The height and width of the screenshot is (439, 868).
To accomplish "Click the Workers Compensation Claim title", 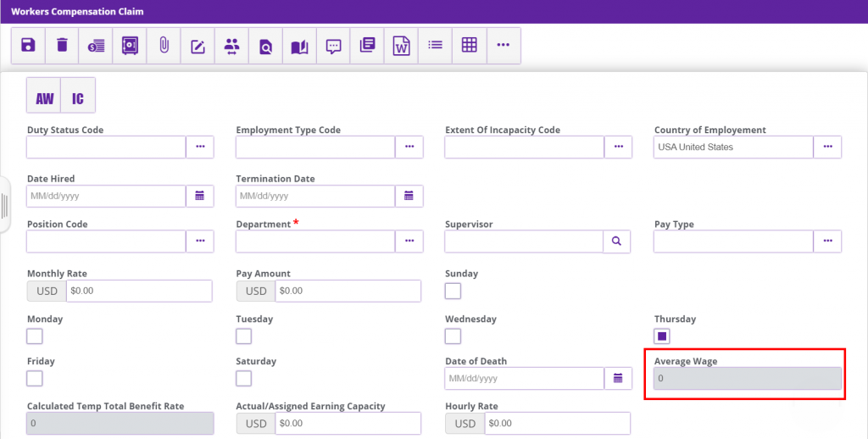I will click(77, 12).
